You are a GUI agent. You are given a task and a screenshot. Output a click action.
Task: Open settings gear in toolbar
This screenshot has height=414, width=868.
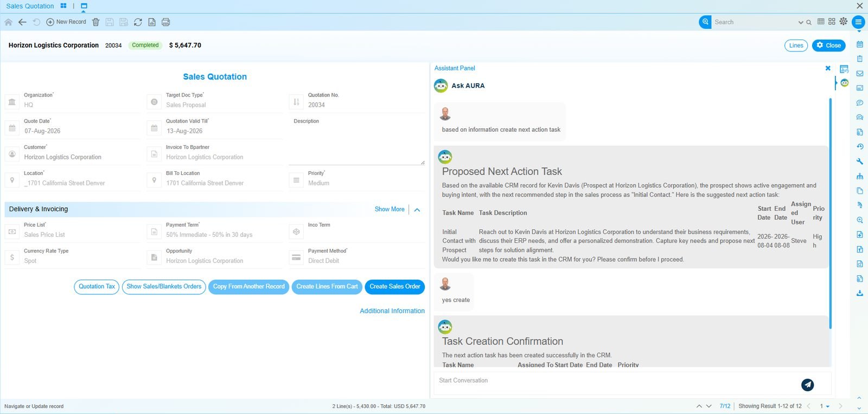pos(844,22)
